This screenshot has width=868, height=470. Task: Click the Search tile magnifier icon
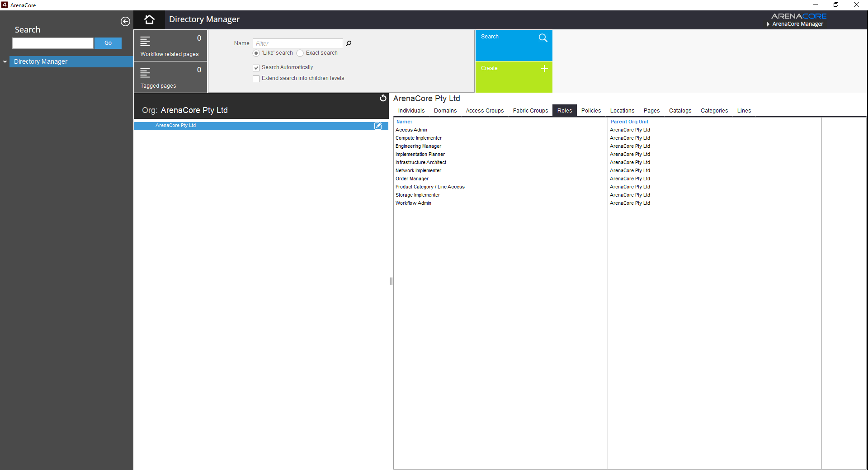543,38
